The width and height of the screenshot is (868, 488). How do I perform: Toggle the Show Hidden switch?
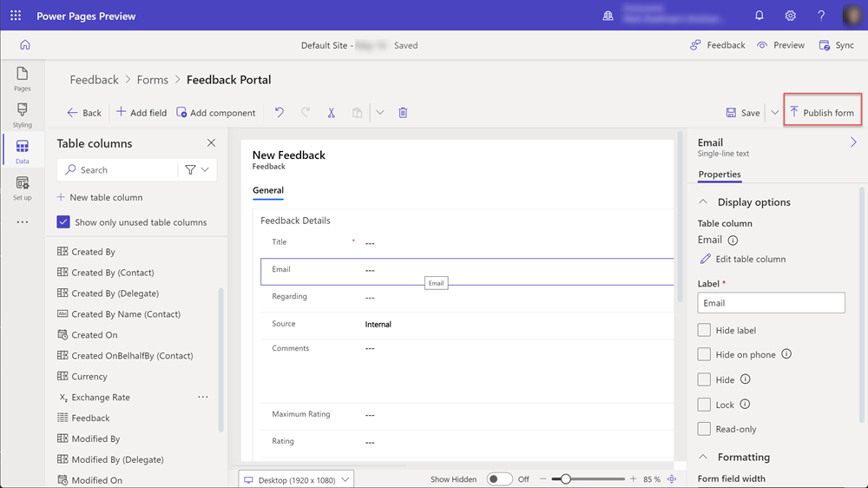pyautogui.click(x=499, y=479)
